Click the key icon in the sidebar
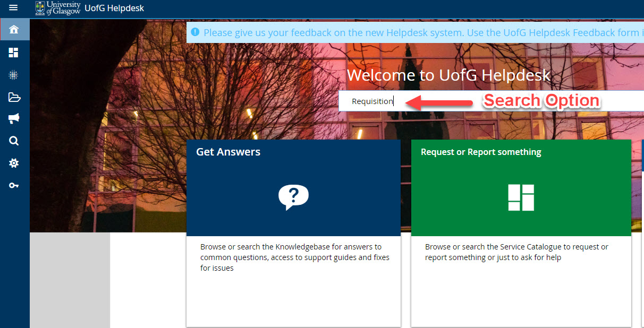The width and height of the screenshot is (644, 328). point(14,185)
